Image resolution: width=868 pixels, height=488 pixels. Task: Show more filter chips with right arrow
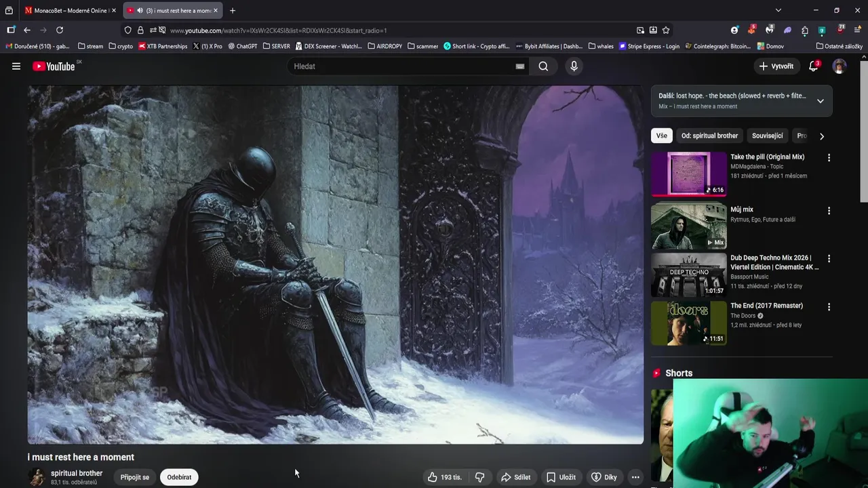pyautogui.click(x=822, y=136)
